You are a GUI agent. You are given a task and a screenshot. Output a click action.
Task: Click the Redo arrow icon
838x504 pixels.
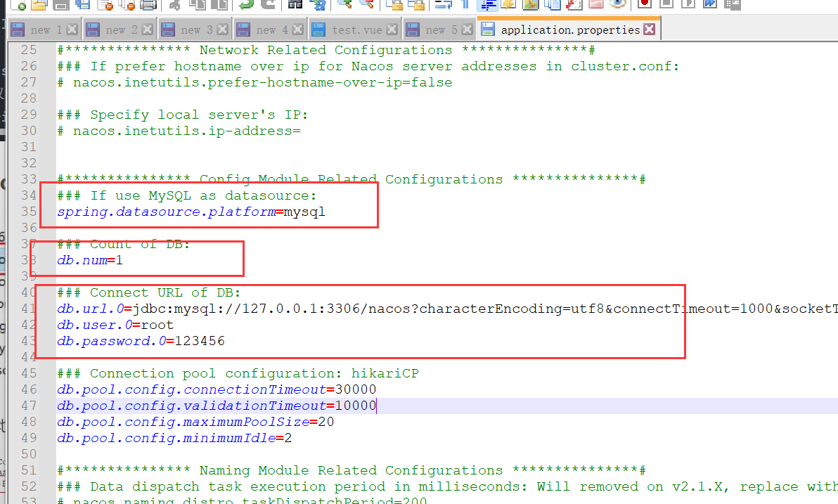pos(269,5)
